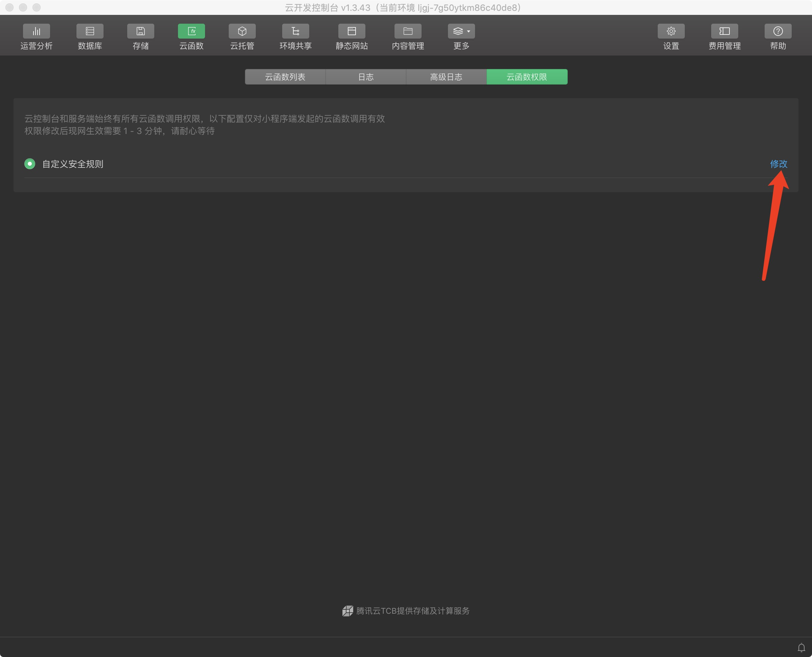Open the 静态网站 static website icon

[x=352, y=31]
